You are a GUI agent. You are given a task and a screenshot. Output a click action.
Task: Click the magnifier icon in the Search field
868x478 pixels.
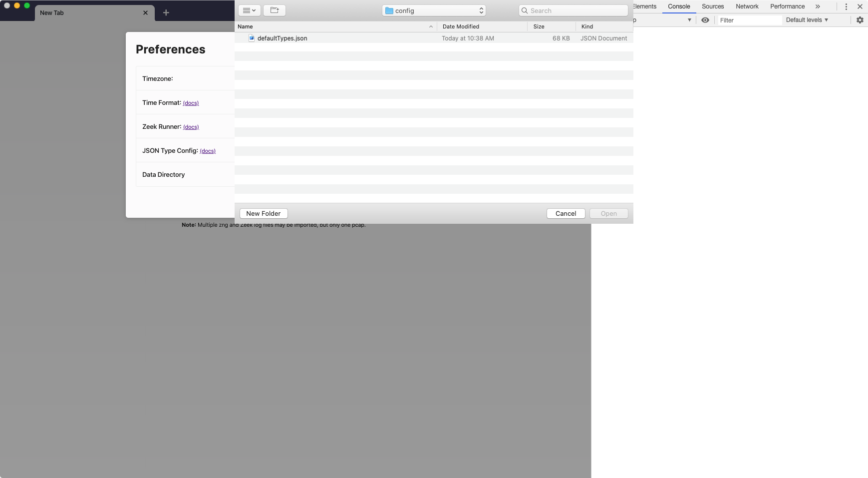[x=525, y=10]
